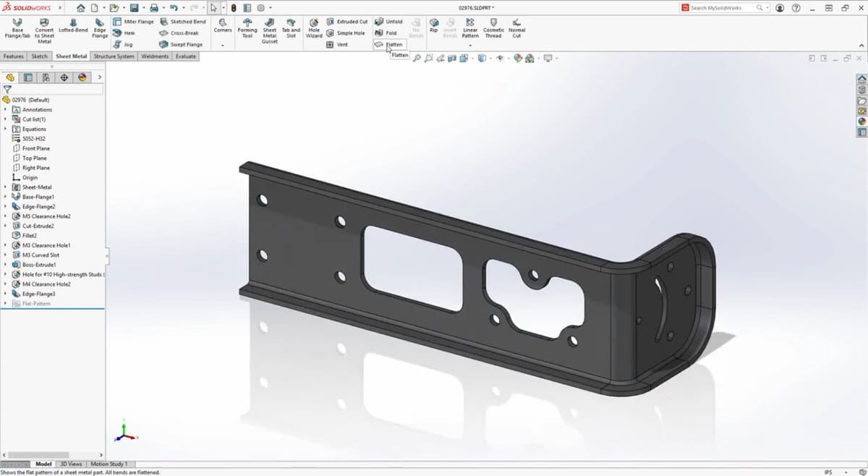Click the Rebuild traffic light icon
Image resolution: width=868 pixels, height=476 pixels.
[234, 8]
